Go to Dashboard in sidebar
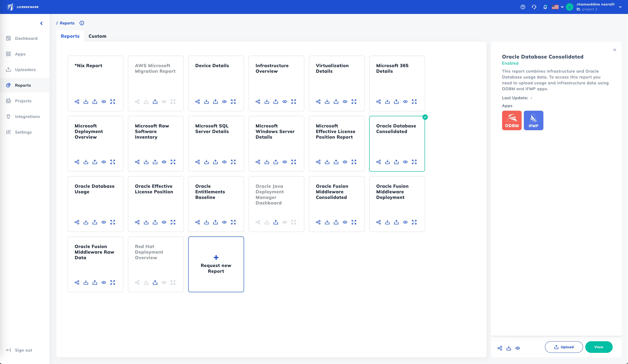Viewport: 628px width, 364px height. coord(25,38)
